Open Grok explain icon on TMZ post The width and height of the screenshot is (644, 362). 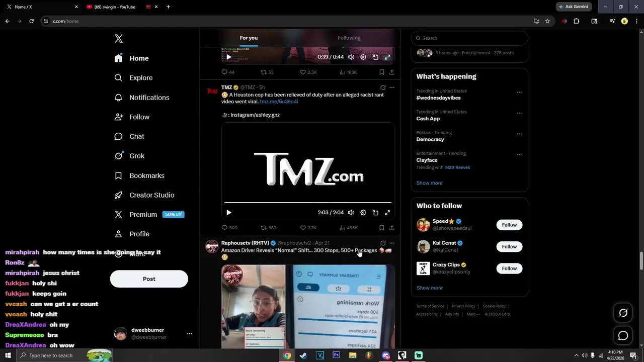point(383,87)
